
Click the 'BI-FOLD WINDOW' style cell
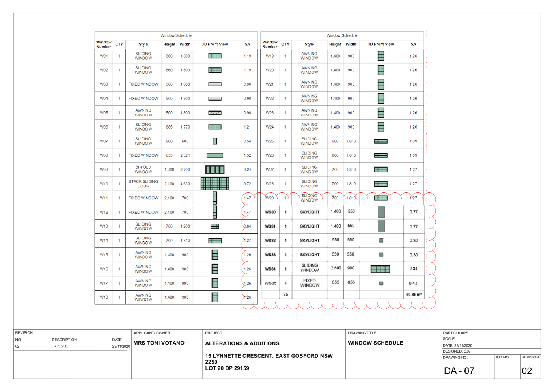(143, 170)
